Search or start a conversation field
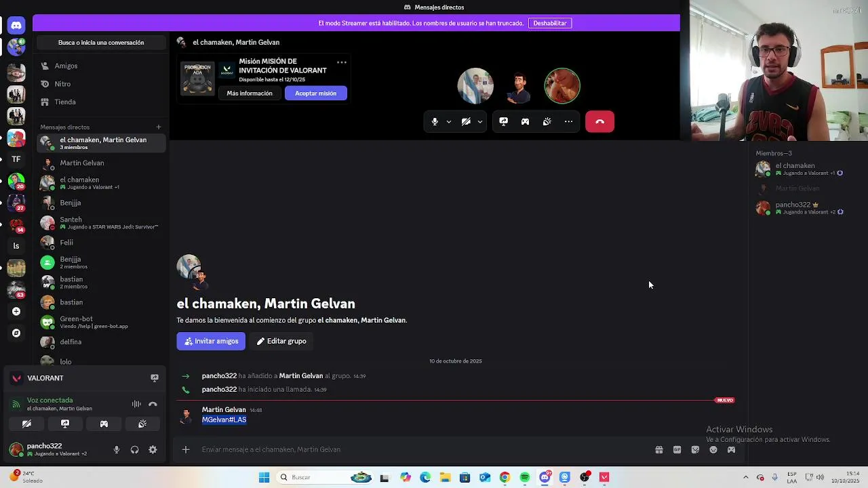Viewport: 868px width, 488px height. click(101, 43)
